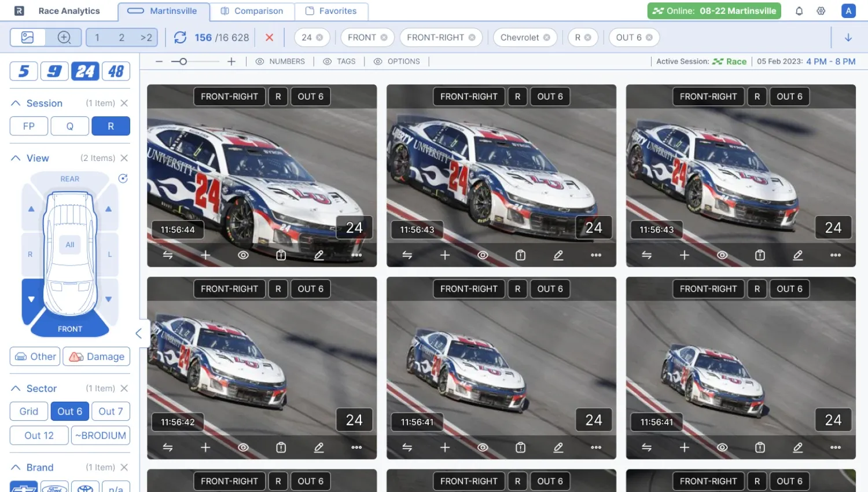Image resolution: width=868 pixels, height=492 pixels.
Task: Click edit pencil on 11:56:44 card
Action: click(x=319, y=255)
